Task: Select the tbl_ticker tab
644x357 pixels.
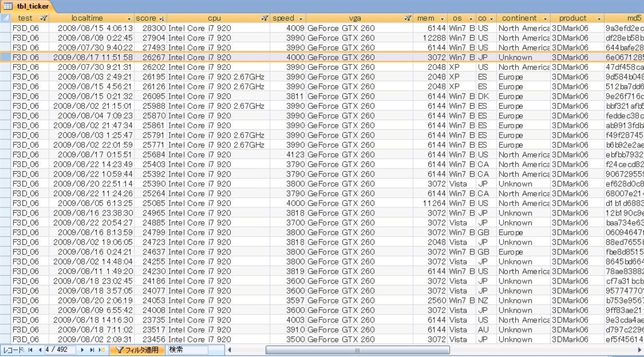Action: tap(26, 6)
